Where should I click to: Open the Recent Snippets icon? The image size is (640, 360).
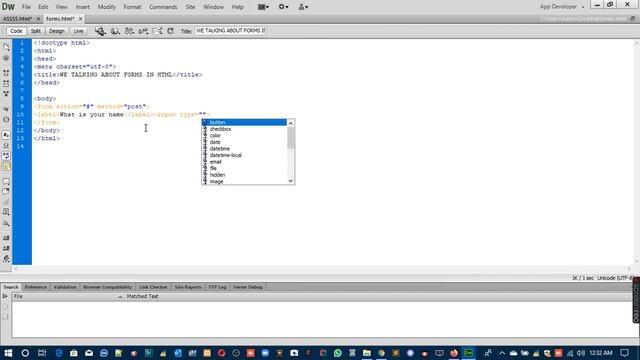(6, 212)
